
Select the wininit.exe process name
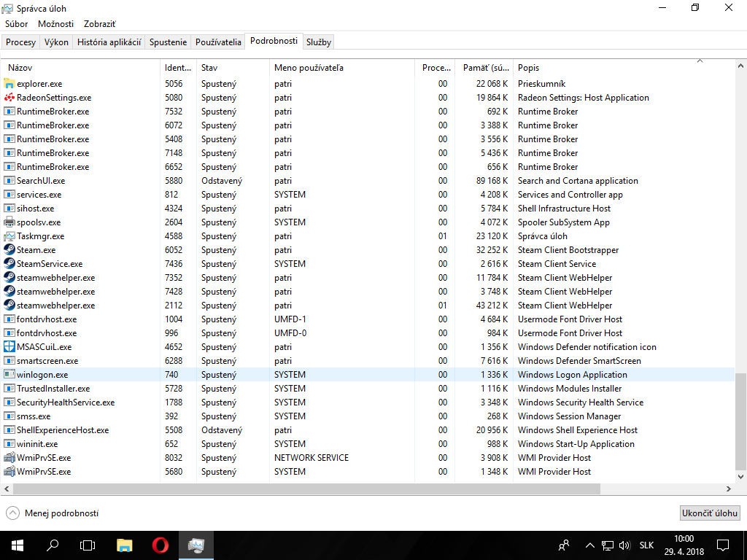pos(37,444)
